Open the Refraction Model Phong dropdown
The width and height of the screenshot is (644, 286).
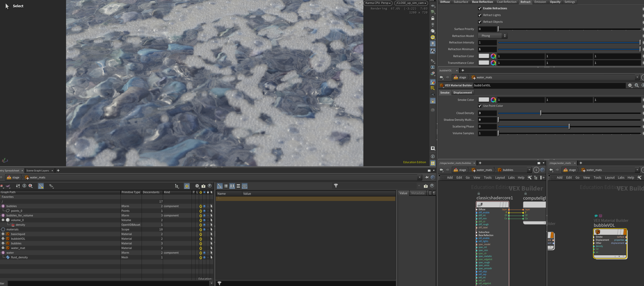coord(493,36)
